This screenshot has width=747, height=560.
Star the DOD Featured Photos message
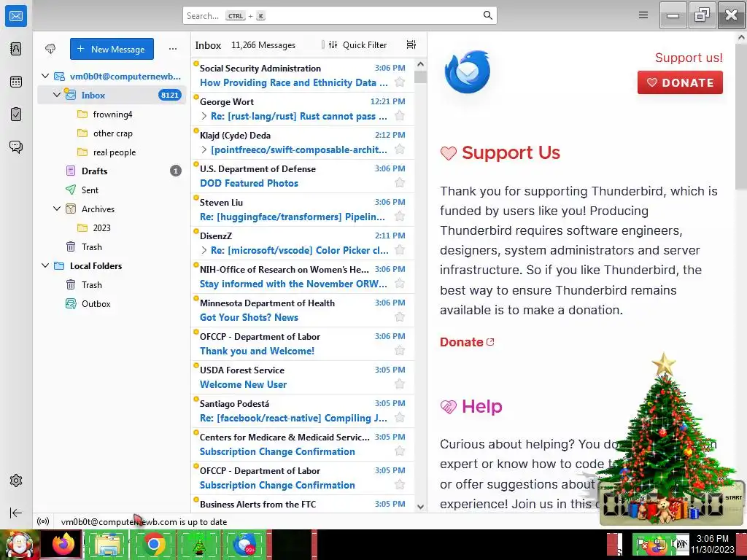[x=400, y=183]
